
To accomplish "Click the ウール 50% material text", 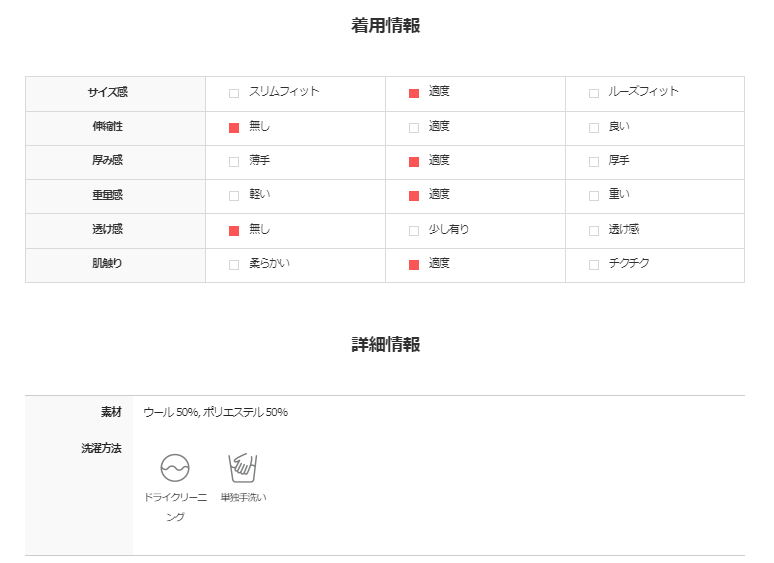I will point(171,412).
